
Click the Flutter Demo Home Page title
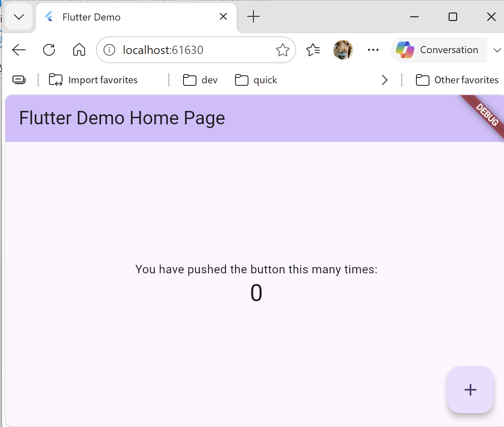click(x=122, y=118)
